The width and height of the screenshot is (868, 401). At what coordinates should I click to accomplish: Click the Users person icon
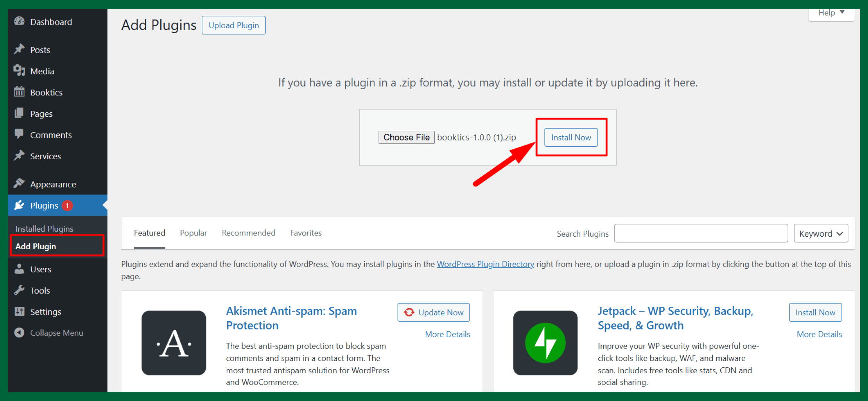coord(19,269)
